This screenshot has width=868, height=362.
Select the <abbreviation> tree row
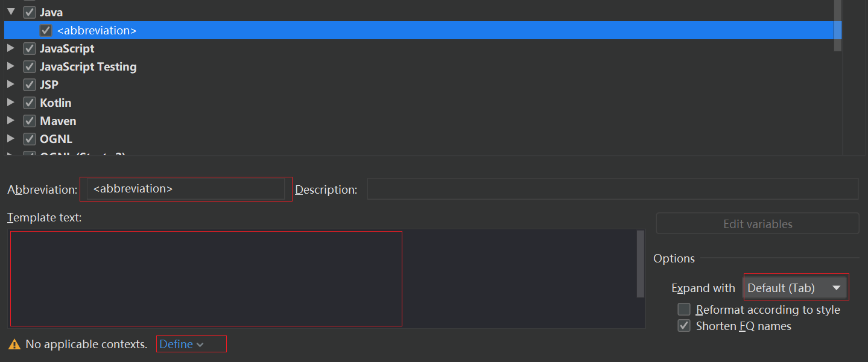point(422,30)
